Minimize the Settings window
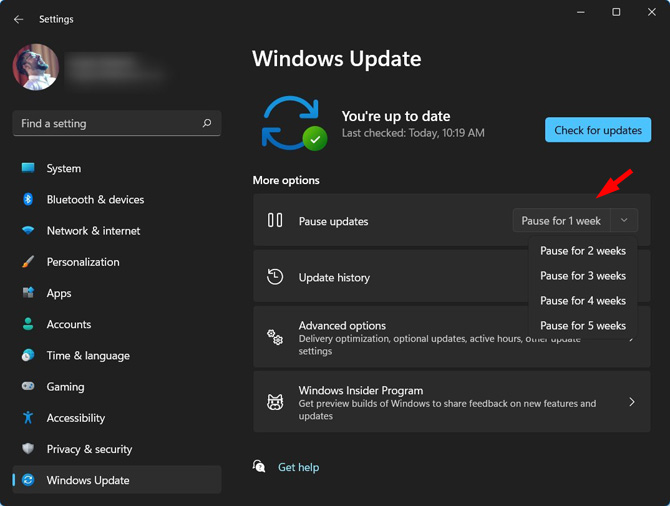This screenshot has width=670, height=506. 581,12
